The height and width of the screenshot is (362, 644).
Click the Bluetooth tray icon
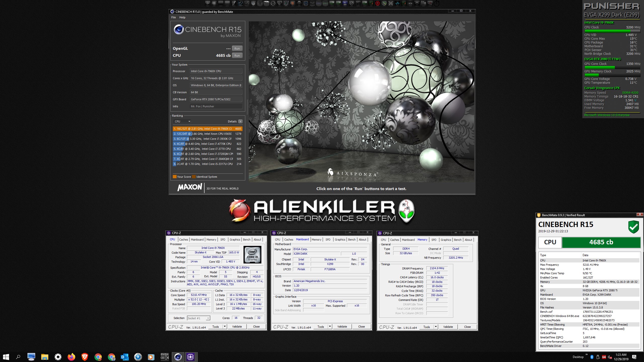tap(592, 357)
